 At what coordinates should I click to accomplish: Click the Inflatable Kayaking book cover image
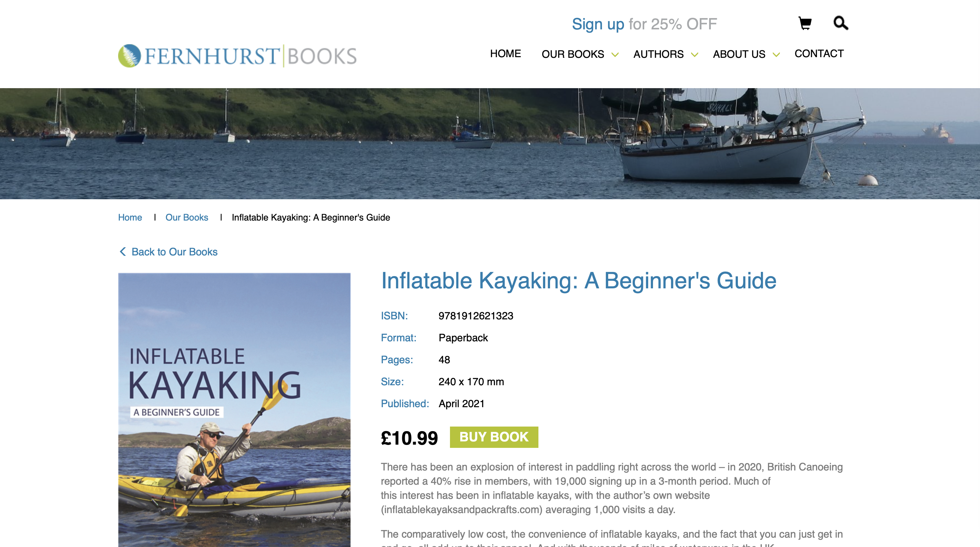click(x=234, y=409)
